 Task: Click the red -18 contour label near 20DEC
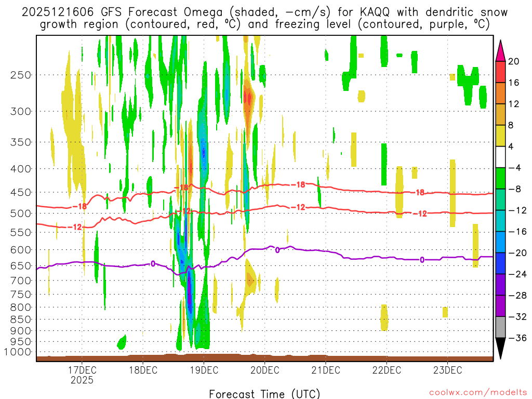[x=298, y=184]
